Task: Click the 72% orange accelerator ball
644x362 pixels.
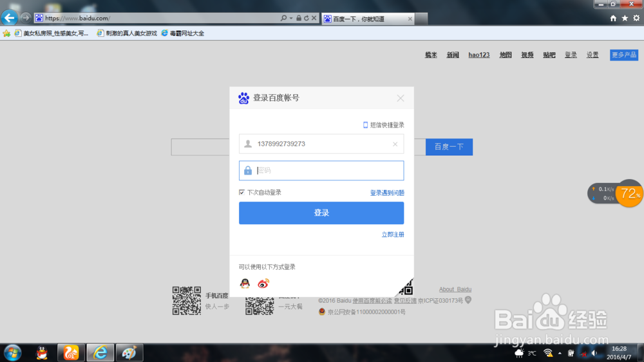Action: tap(629, 193)
